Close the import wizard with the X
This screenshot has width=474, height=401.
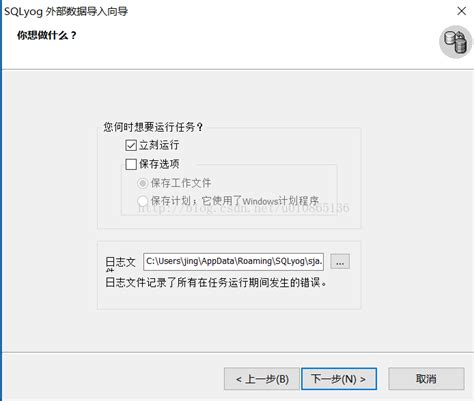[461, 11]
